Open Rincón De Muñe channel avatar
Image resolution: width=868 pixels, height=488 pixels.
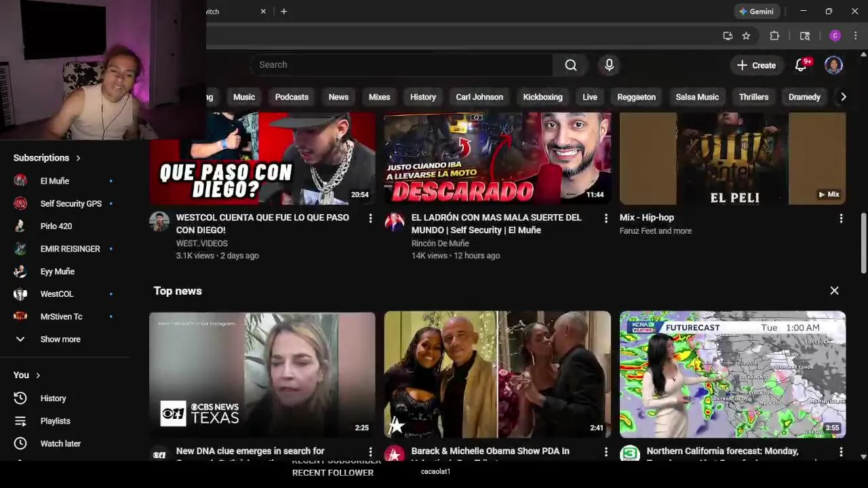coord(395,222)
